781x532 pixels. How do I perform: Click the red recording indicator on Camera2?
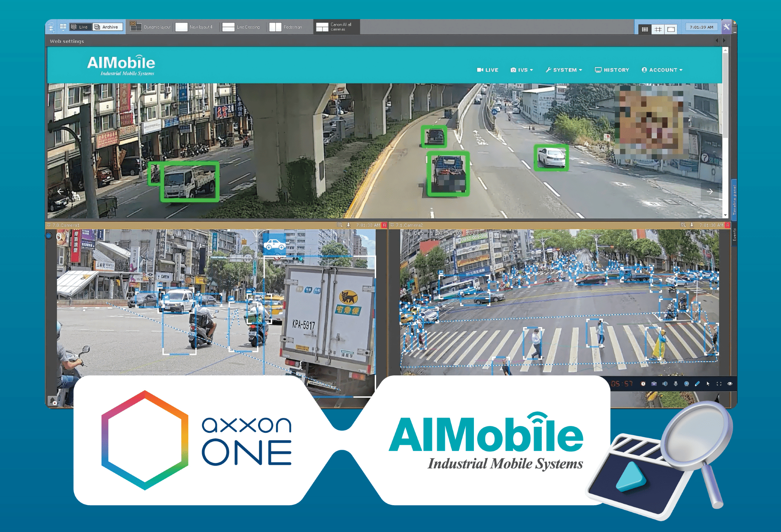coord(728,225)
